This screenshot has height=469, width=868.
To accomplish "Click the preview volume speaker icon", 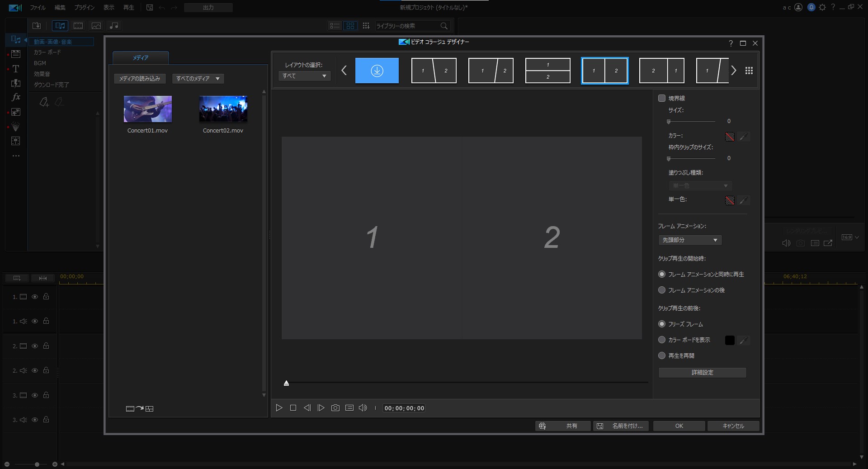I will pyautogui.click(x=363, y=408).
